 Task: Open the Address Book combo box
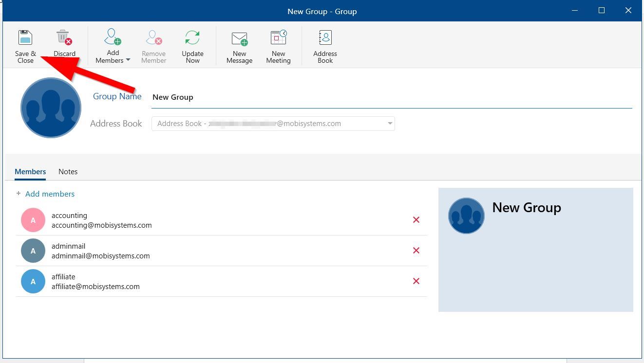click(273, 124)
